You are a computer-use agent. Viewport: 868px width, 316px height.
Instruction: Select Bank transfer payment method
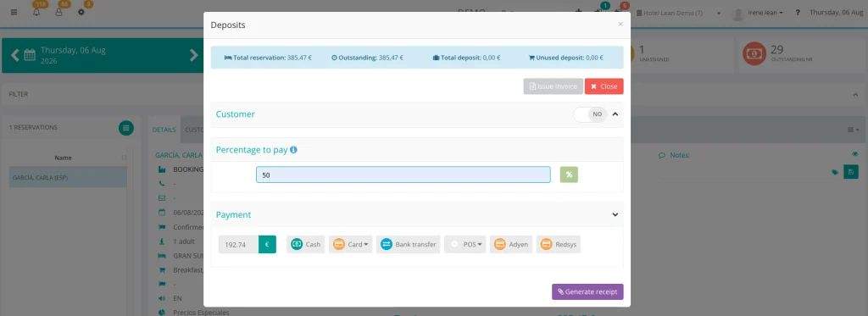click(x=408, y=244)
